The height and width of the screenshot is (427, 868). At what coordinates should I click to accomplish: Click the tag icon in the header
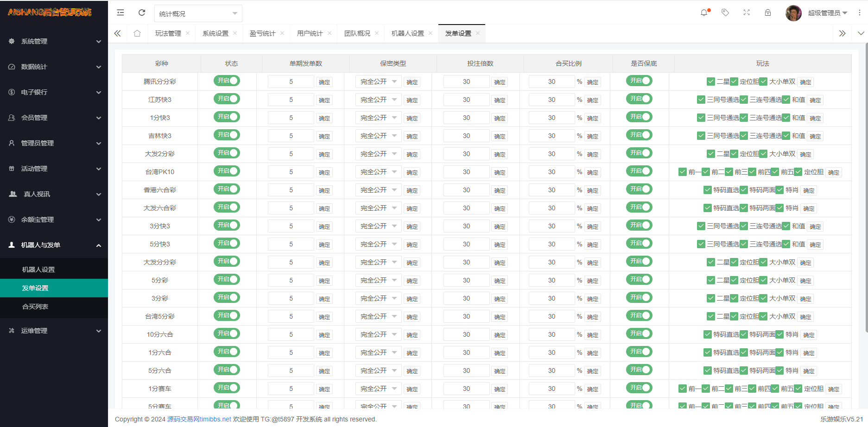point(725,13)
